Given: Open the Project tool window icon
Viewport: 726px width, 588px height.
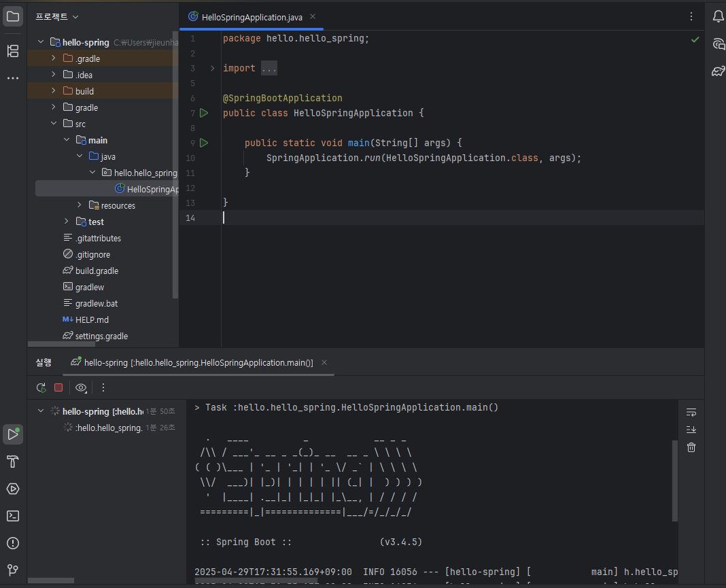Looking at the screenshot, I should (13, 17).
